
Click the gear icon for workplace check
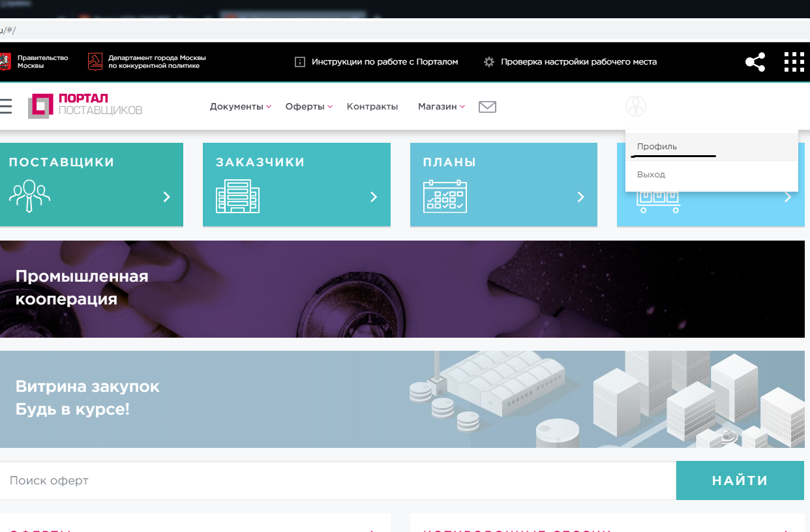[489, 62]
